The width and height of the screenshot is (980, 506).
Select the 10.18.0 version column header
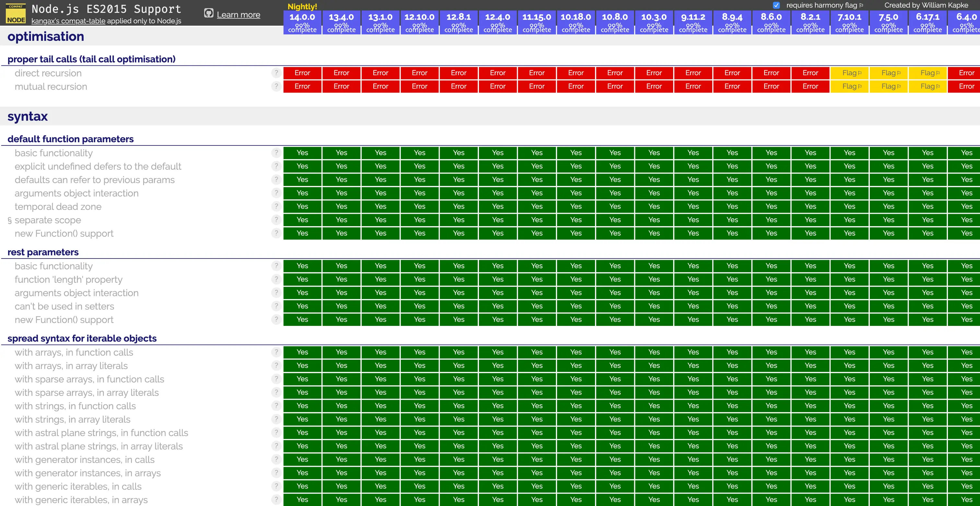(x=576, y=22)
